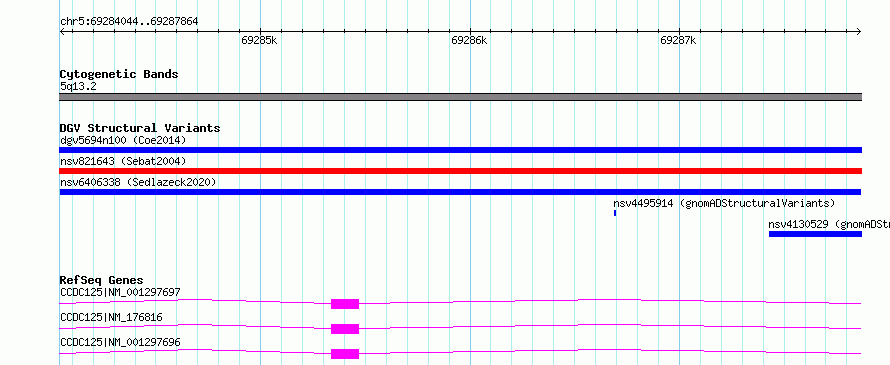Open the CCDC125|NM_176816 gene label

point(111,317)
